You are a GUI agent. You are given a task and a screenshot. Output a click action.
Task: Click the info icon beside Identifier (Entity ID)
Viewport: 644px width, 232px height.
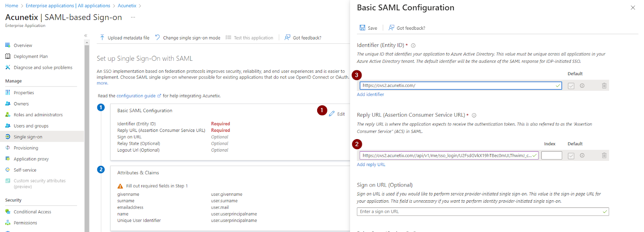pos(413,45)
